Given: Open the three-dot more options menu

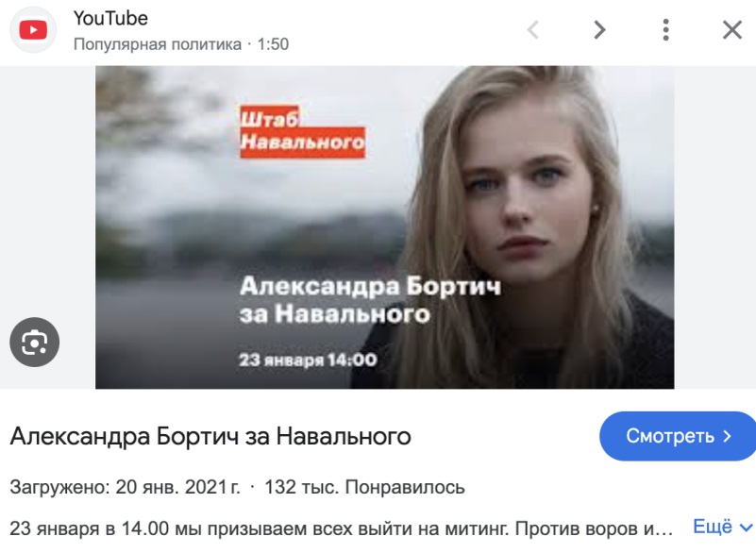Looking at the screenshot, I should pyautogui.click(x=665, y=30).
